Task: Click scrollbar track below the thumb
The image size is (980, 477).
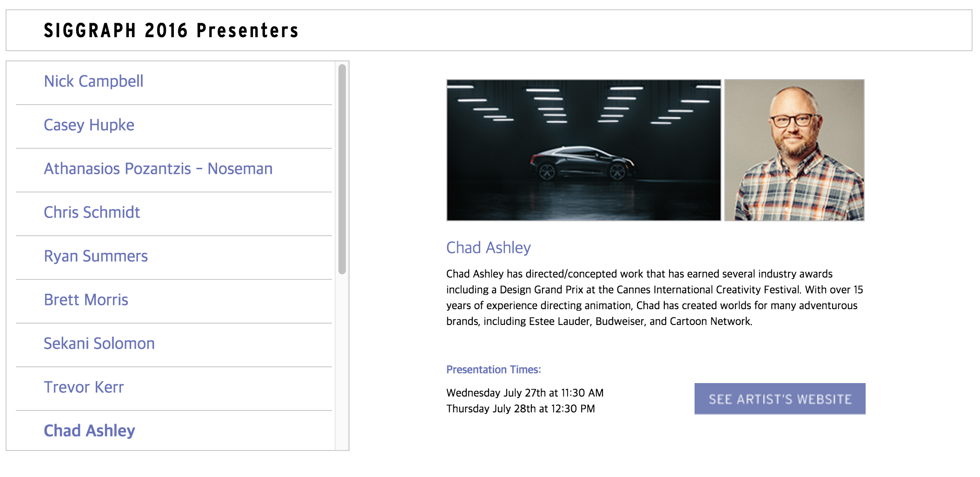Action: click(342, 363)
